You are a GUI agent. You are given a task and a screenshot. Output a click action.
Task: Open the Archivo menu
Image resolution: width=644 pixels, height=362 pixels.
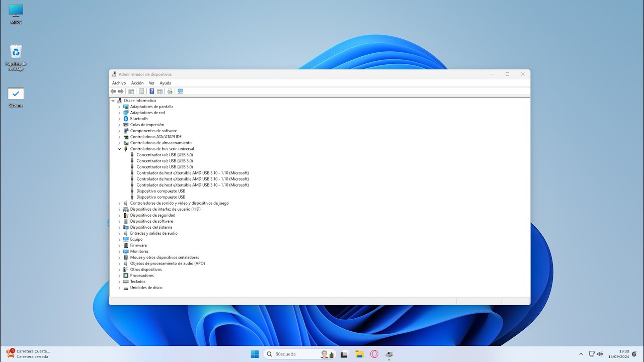119,83
